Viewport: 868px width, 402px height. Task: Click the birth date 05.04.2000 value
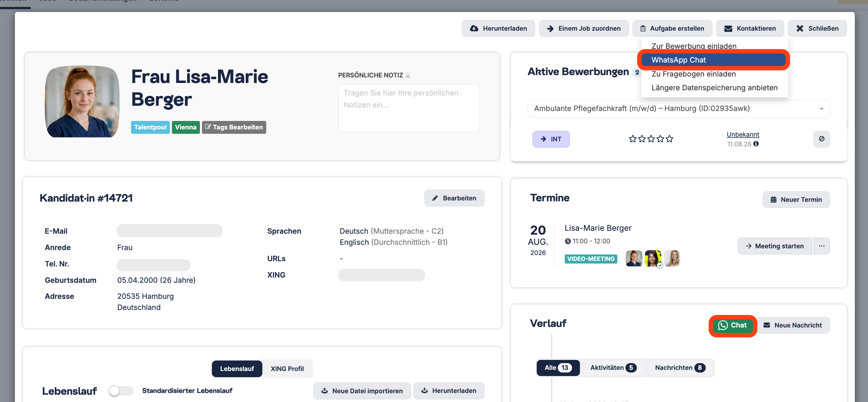click(x=156, y=280)
